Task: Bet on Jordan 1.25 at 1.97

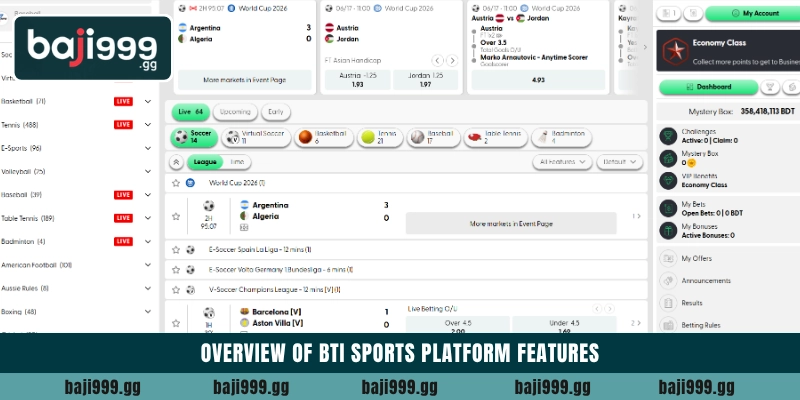Action: pyautogui.click(x=426, y=80)
